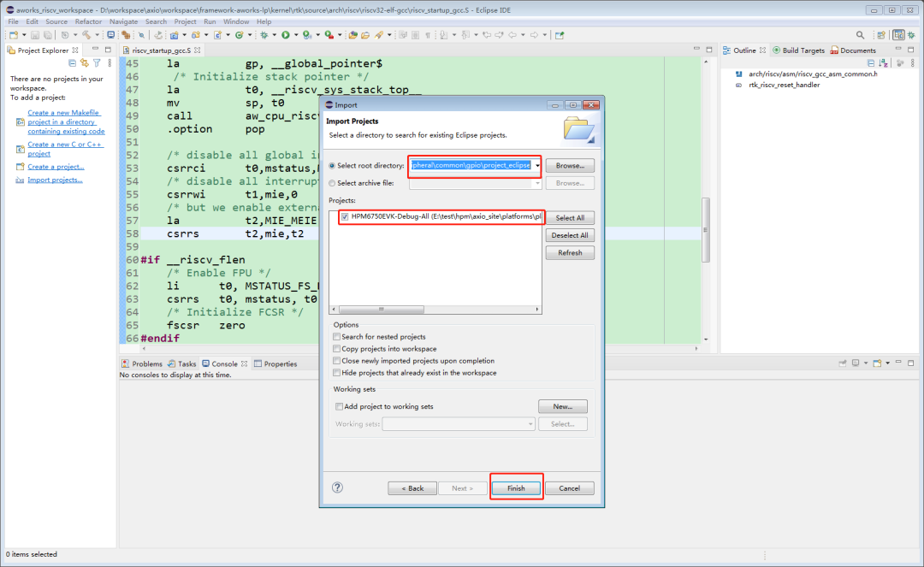This screenshot has height=567, width=924.
Task: Enable Search for nested projects checkbox
Action: (336, 337)
